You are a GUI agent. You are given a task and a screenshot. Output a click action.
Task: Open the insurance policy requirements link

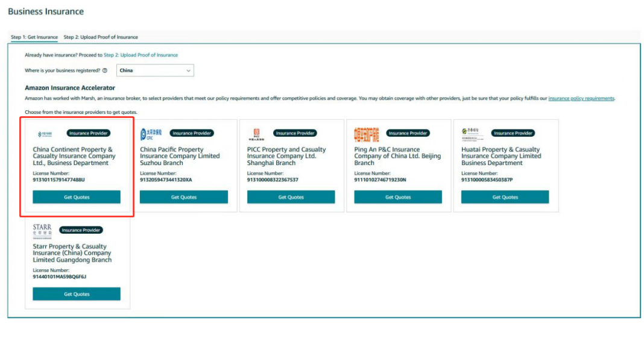coord(581,98)
